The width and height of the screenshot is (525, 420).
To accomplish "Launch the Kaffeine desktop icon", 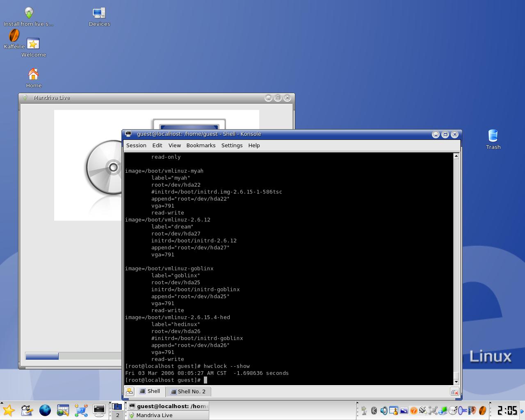I will pyautogui.click(x=14, y=39).
